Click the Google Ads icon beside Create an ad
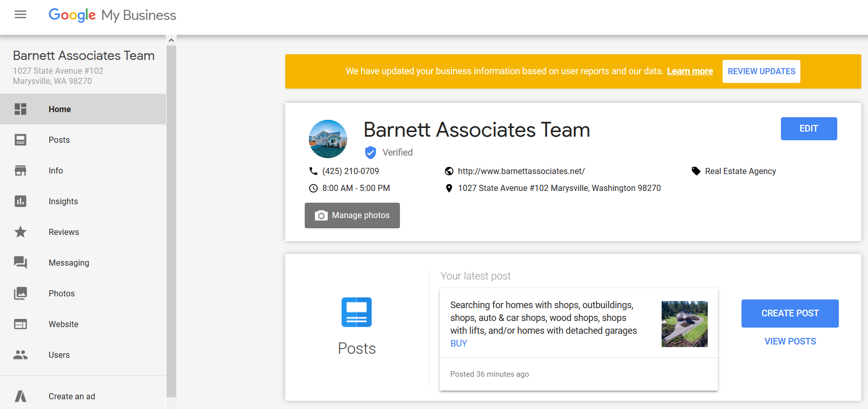This screenshot has width=868, height=409. tap(20, 396)
